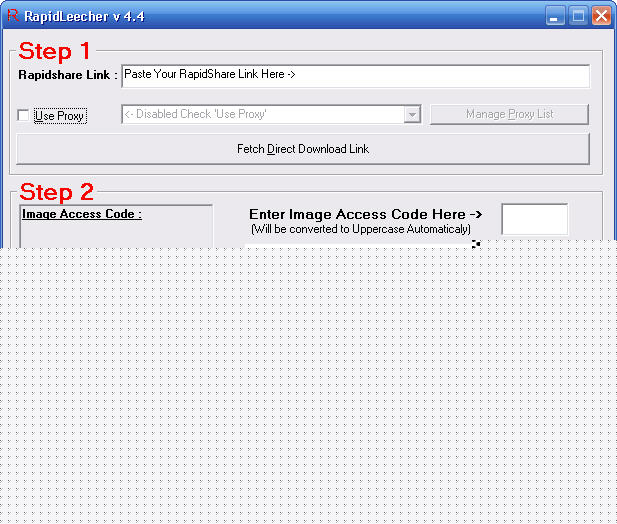Viewport: 617px width, 524px height.
Task: Click Fetch Direct Download Link button
Action: (x=303, y=149)
